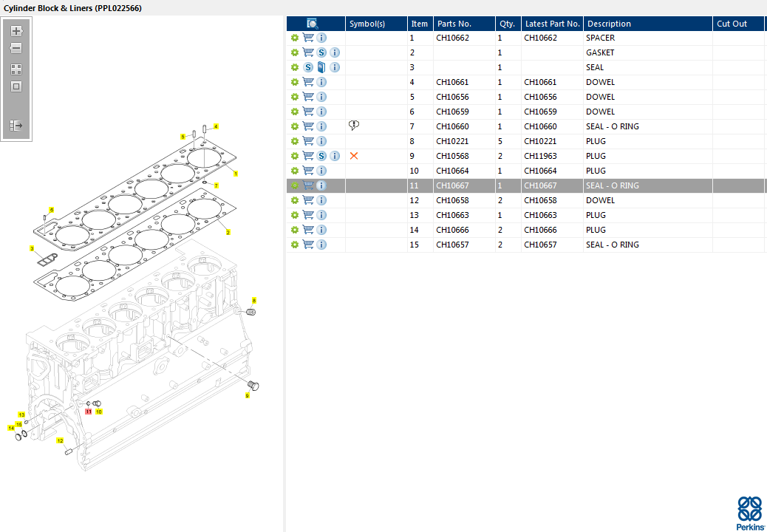Image resolution: width=767 pixels, height=532 pixels.
Task: Select callout 9 on the diagram
Action: point(247,396)
